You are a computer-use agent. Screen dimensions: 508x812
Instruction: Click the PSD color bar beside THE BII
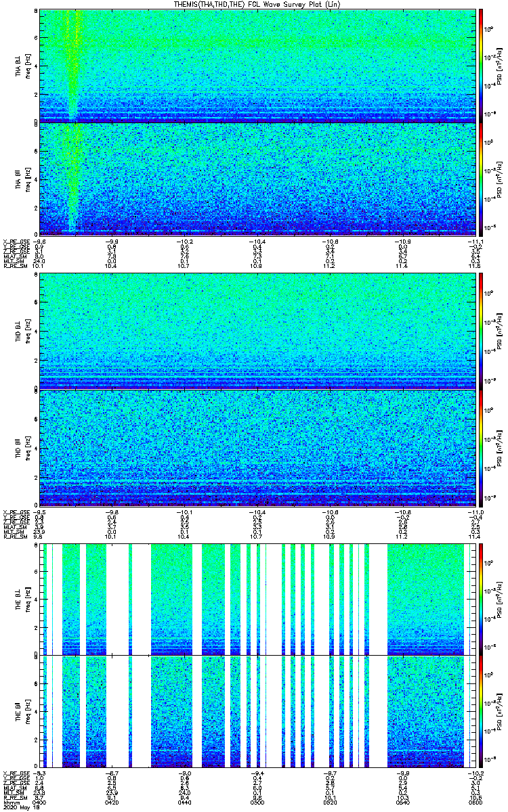tap(481, 711)
